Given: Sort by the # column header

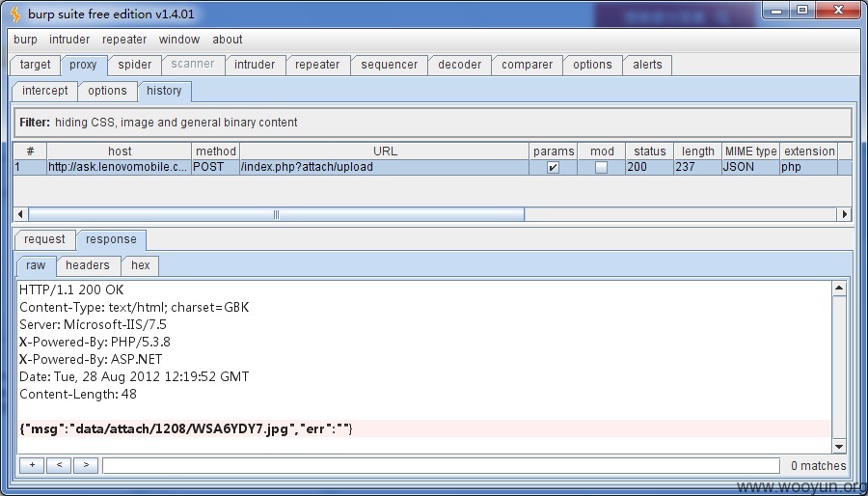Looking at the screenshot, I should tap(31, 152).
